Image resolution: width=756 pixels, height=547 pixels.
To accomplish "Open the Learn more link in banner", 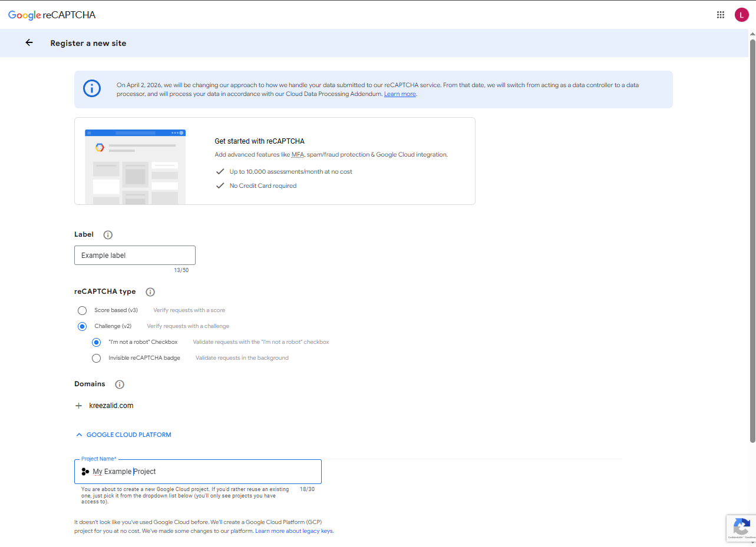I will tap(400, 93).
